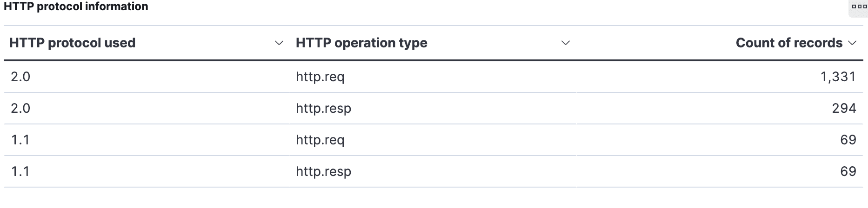Viewport: 868px width, 208px height.
Task: Click the HTTP protocol used header label
Action: click(x=73, y=43)
